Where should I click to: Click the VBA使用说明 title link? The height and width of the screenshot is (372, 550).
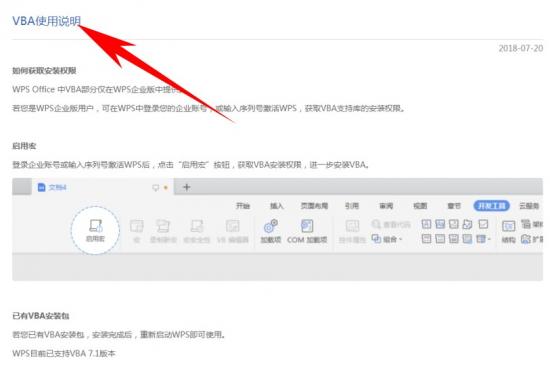[47, 21]
